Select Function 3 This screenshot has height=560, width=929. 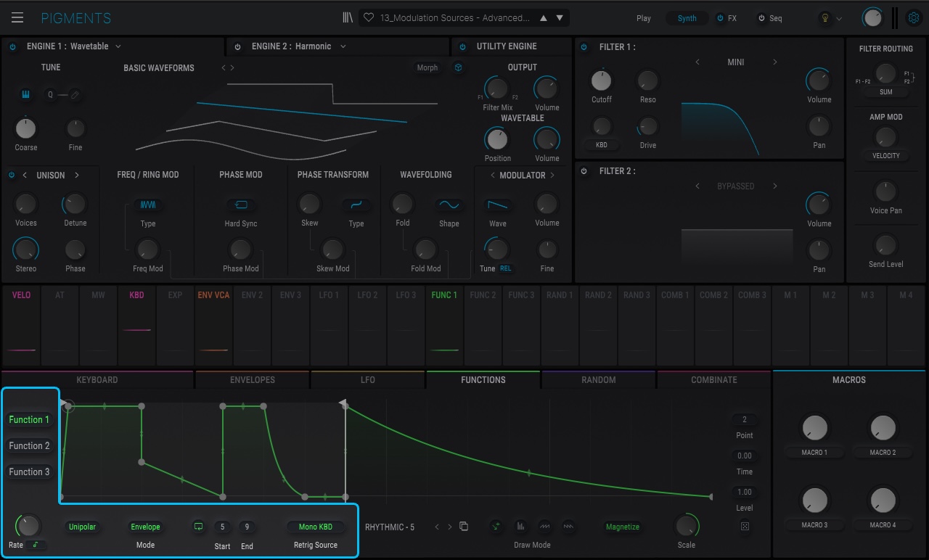click(30, 472)
